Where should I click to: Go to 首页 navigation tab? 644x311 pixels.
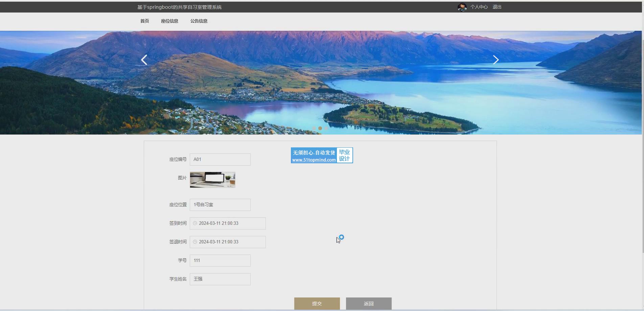145,21
